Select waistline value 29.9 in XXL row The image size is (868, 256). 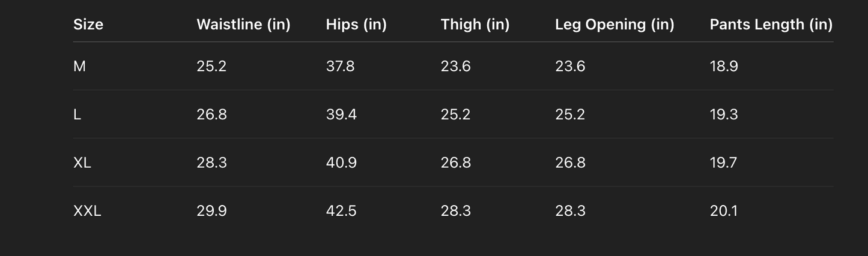[x=211, y=211]
